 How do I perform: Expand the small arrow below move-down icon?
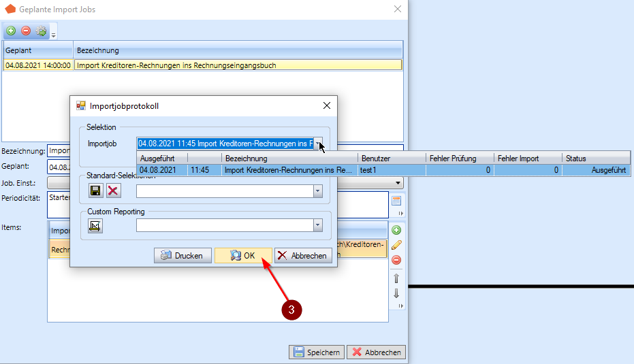coord(400,305)
